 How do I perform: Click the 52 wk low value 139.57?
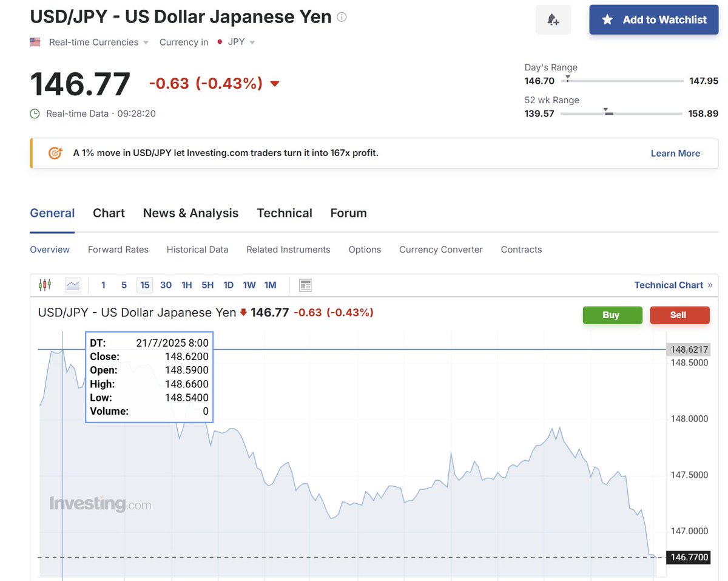point(539,114)
